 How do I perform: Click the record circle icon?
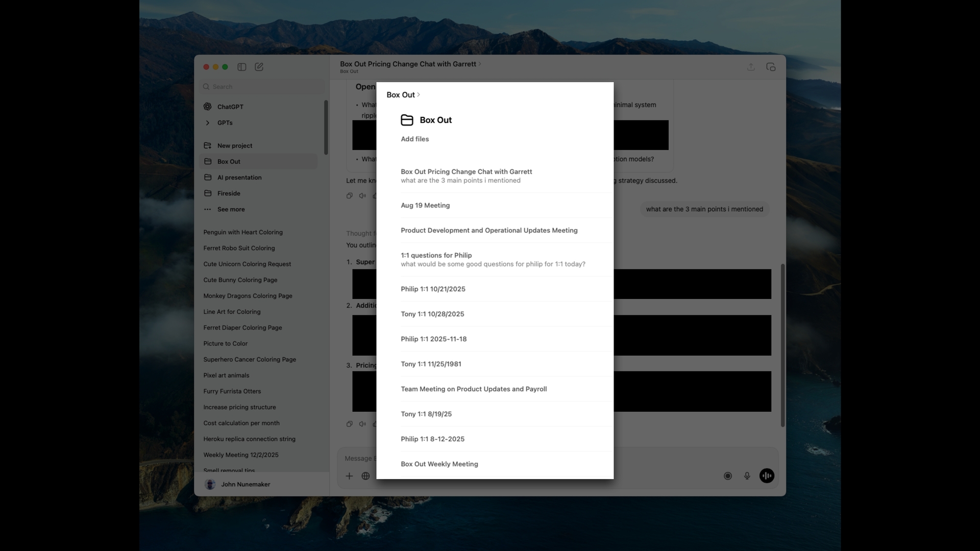click(728, 476)
